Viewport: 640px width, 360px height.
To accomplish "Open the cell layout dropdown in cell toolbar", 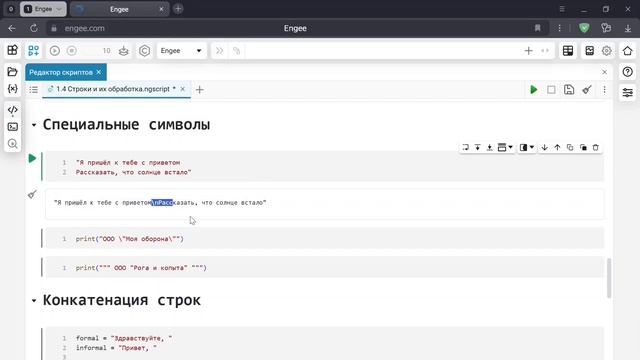I will (x=527, y=147).
